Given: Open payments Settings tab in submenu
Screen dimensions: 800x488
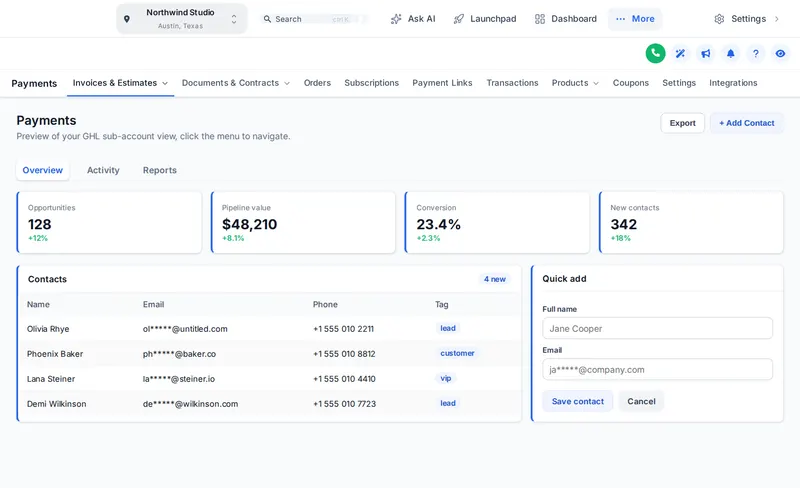Looking at the screenshot, I should pos(679,83).
